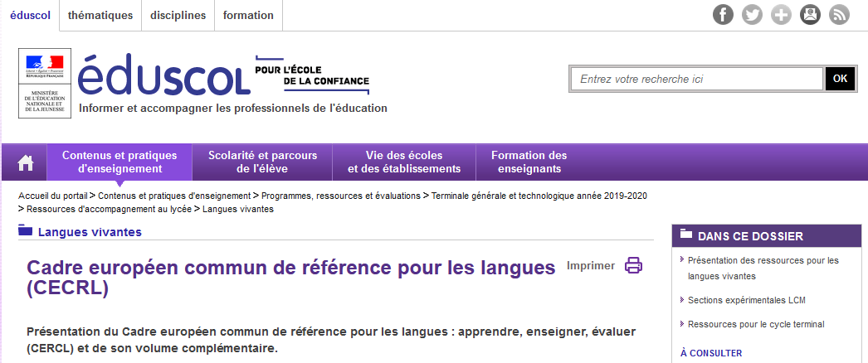The image size is (868, 363).
Task: Expand Vie des écoles et des établissements menu
Action: (404, 162)
